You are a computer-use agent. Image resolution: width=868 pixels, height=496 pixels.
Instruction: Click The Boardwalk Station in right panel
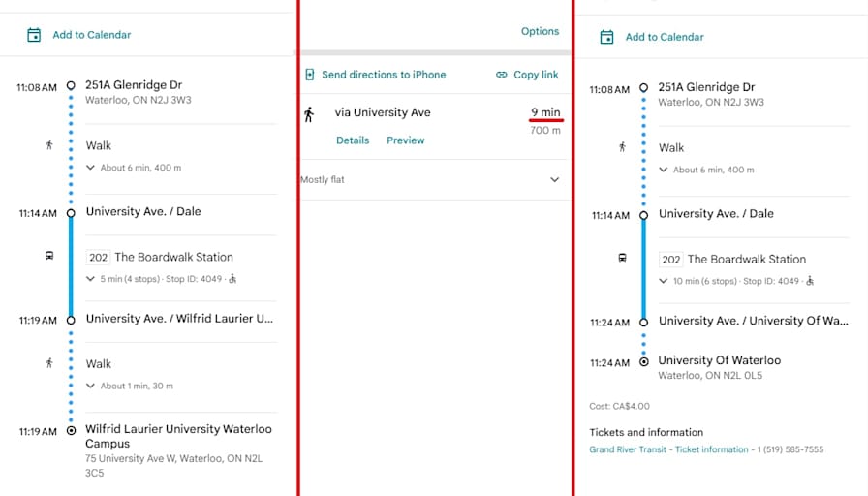click(x=747, y=259)
